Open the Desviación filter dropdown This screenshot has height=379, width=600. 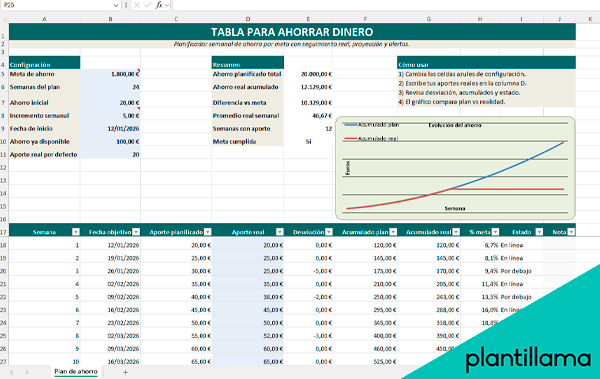point(329,232)
